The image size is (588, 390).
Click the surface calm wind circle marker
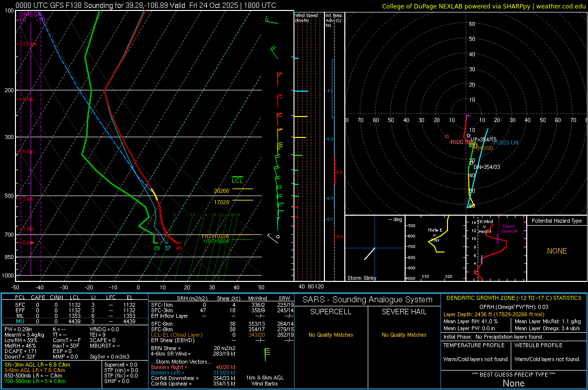(278, 237)
